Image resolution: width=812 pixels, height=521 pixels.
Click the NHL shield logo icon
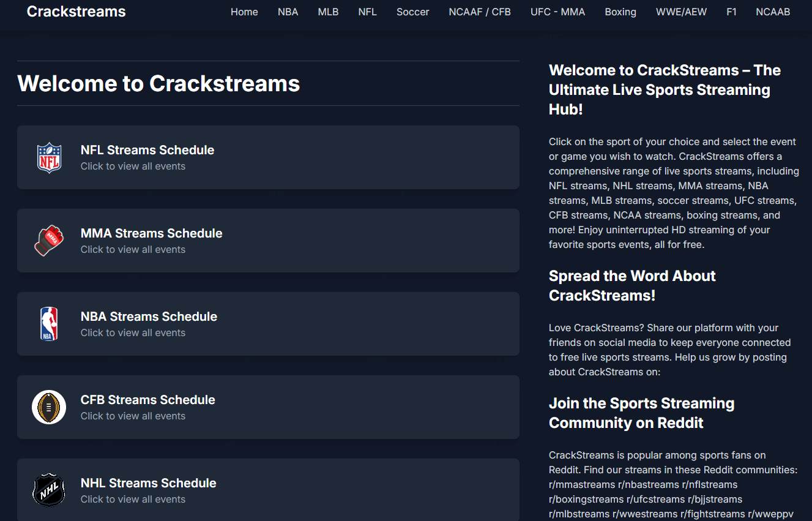(49, 490)
